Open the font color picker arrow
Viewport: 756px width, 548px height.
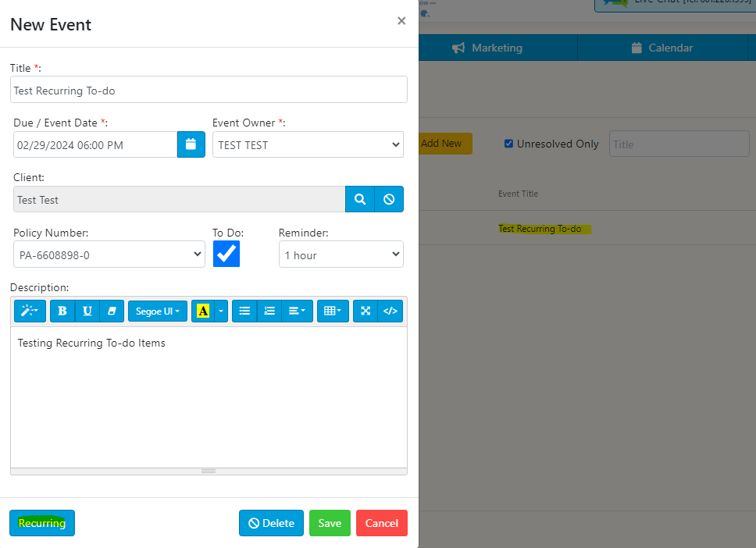pyautogui.click(x=220, y=311)
